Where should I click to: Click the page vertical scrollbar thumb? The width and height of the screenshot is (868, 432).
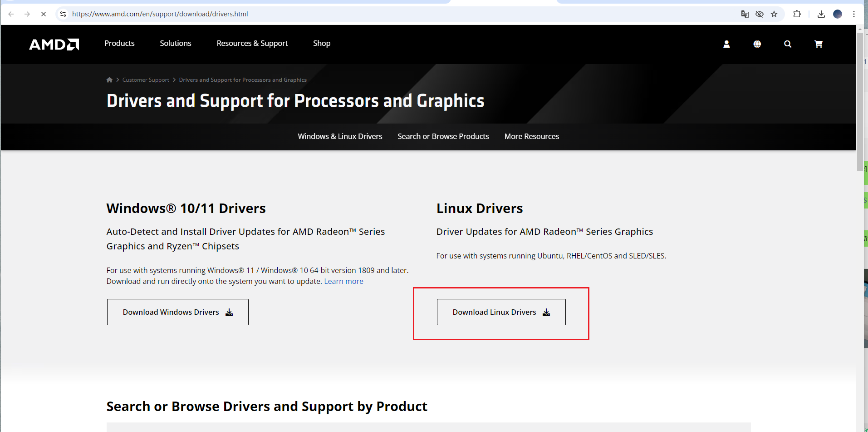[x=860, y=102]
